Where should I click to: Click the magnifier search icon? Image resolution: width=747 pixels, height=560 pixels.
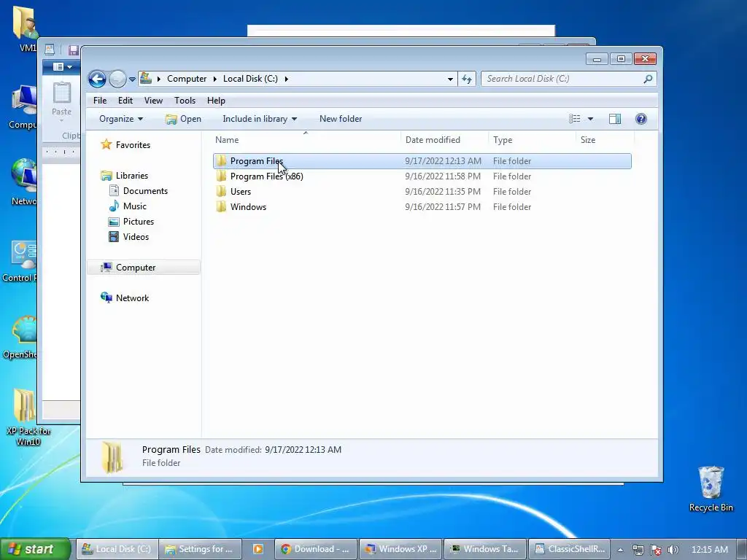tap(648, 79)
